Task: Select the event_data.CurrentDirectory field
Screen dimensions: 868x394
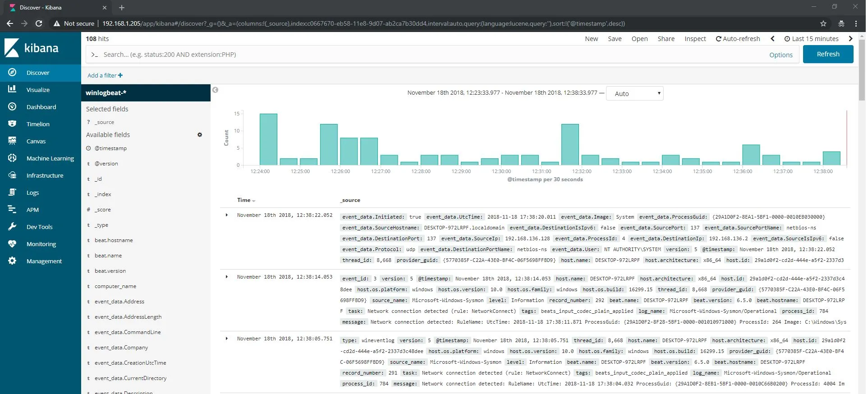Action: click(130, 378)
